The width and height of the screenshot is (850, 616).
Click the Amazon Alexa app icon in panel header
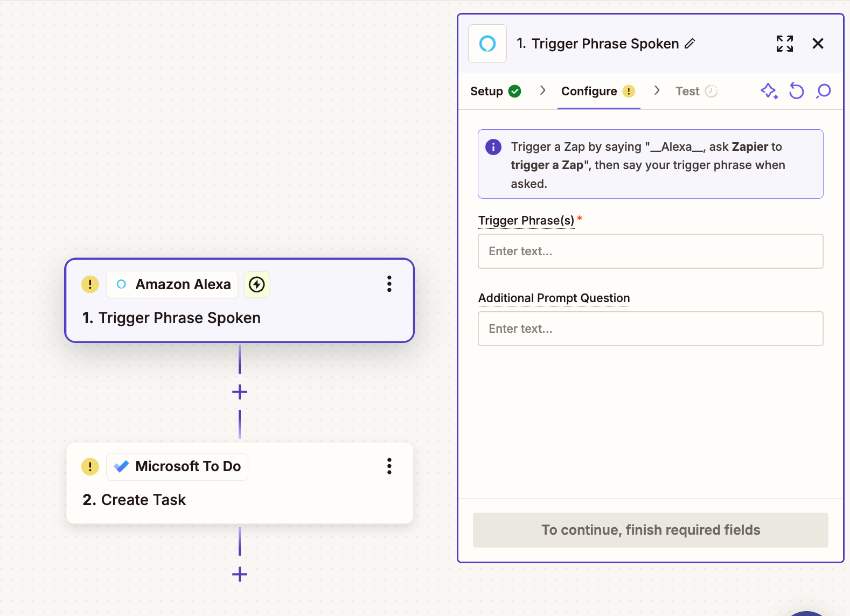[x=487, y=44]
